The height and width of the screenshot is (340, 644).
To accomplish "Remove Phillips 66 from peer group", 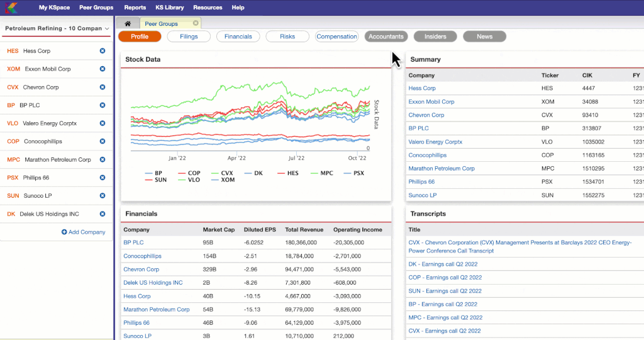I will point(103,178).
